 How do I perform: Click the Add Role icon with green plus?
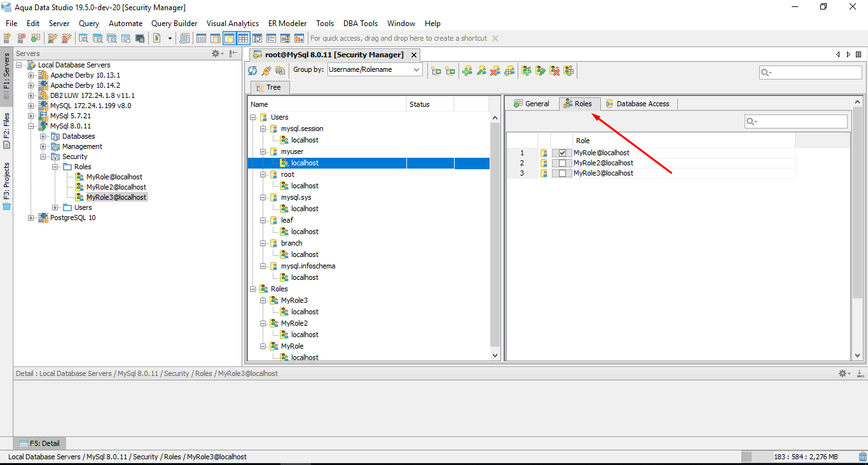coord(527,70)
